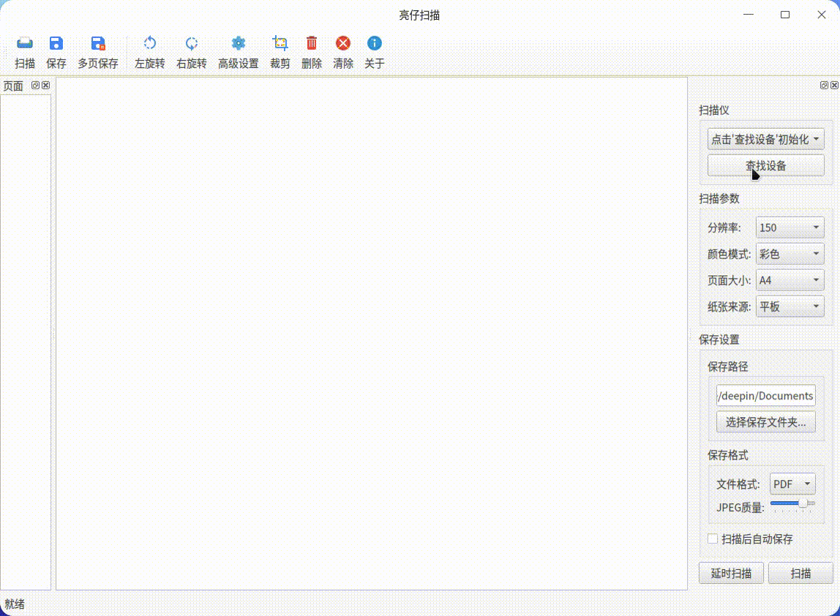Viewport: 840px width, 616px height.
Task: Click the 扫描参数 group label
Action: [x=719, y=199]
